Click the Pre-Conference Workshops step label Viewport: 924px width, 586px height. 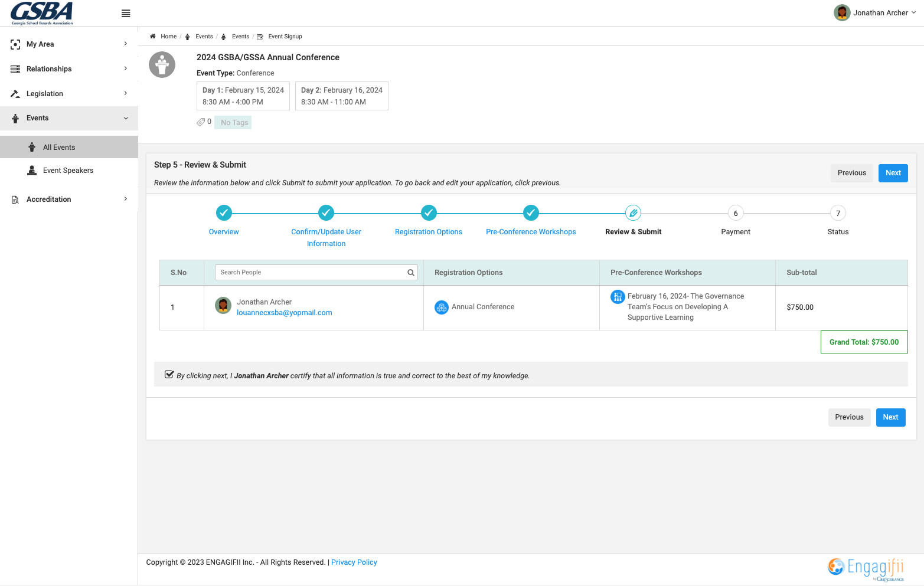(x=531, y=232)
